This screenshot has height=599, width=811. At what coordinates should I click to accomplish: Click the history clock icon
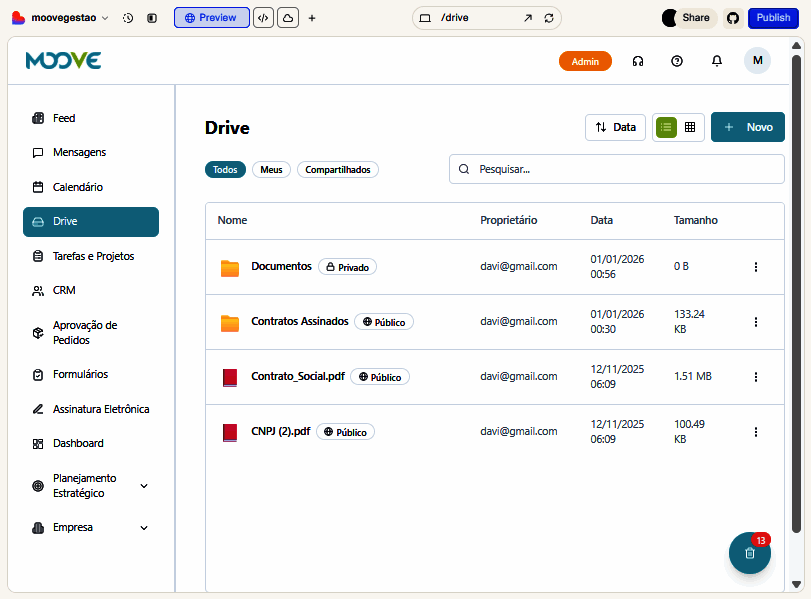pos(128,18)
